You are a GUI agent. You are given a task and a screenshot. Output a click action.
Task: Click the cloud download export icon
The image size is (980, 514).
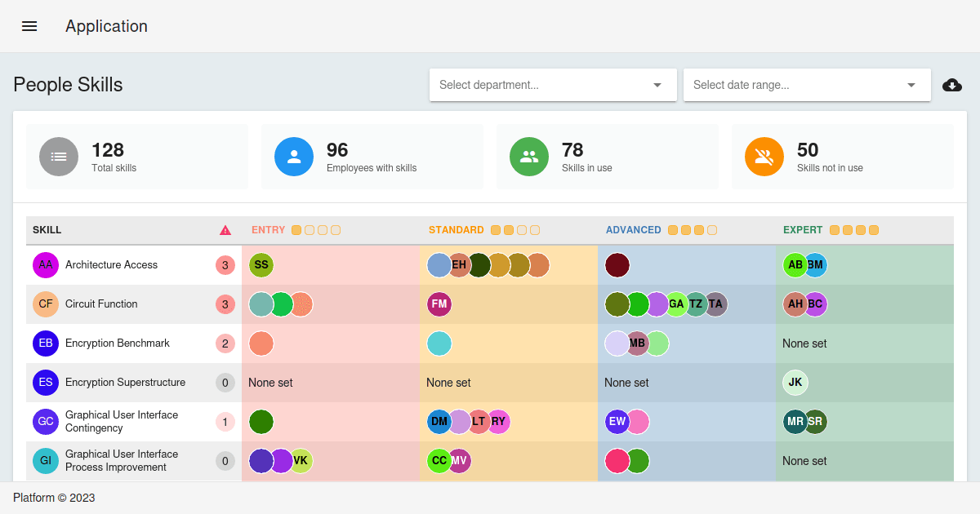[952, 85]
